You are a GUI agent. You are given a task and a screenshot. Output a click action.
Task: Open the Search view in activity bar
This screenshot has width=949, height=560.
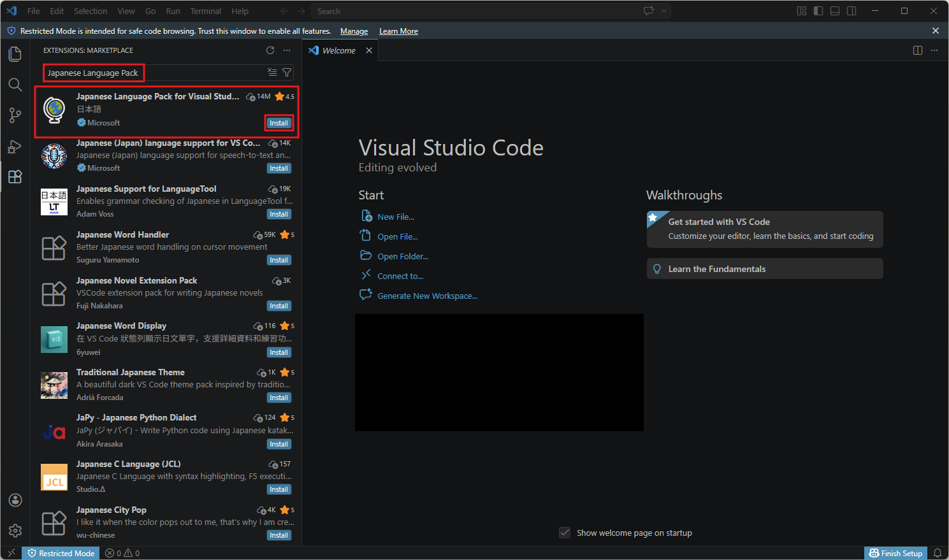coord(15,85)
